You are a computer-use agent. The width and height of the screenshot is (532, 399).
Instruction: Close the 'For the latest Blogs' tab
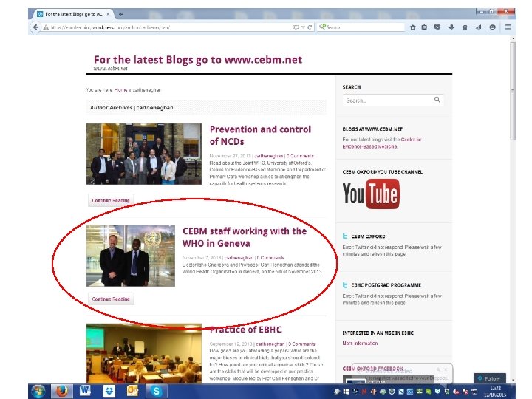click(108, 14)
